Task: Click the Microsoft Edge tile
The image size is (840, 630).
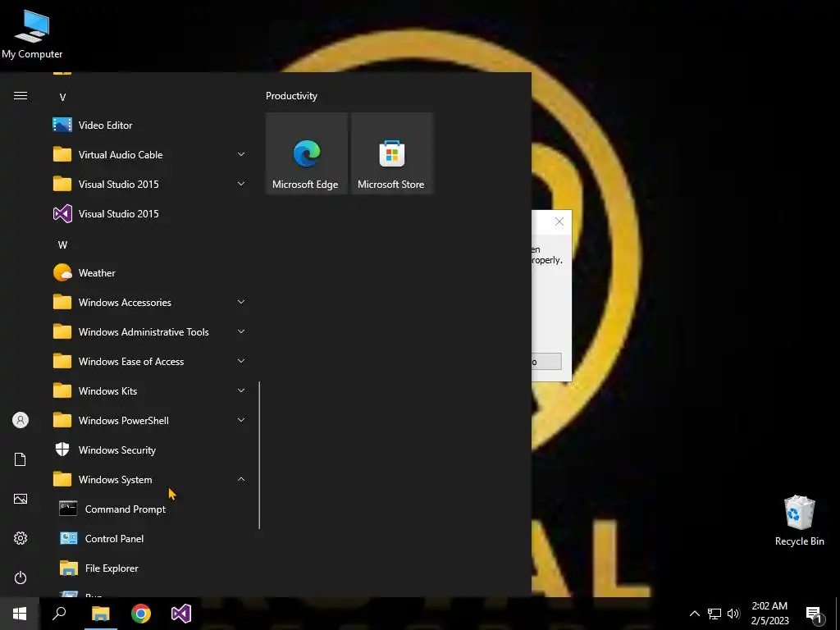Action: tap(307, 153)
